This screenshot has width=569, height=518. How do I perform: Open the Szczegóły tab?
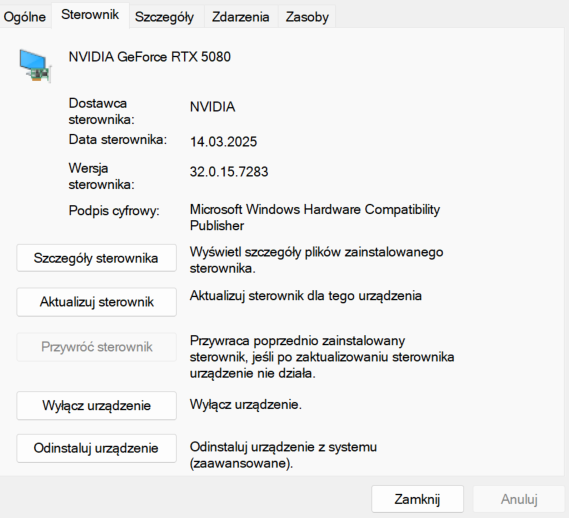pyautogui.click(x=164, y=17)
